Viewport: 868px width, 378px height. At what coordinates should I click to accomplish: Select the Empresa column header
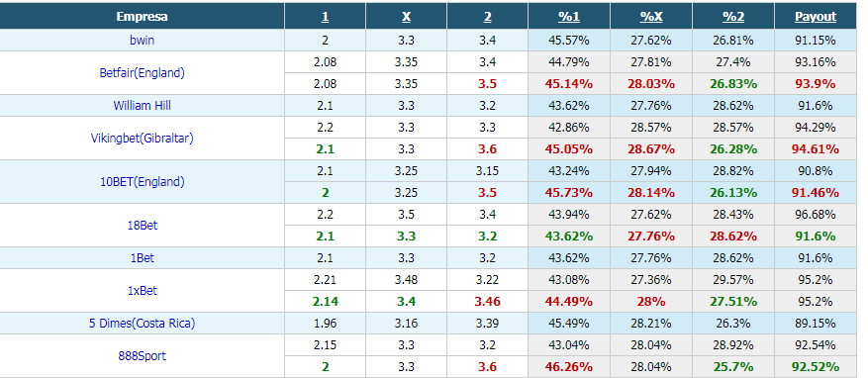tap(143, 17)
